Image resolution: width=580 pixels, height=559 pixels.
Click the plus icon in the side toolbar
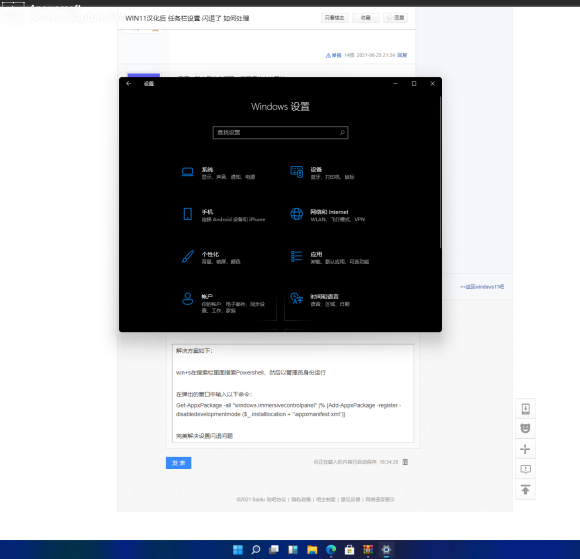pos(525,449)
